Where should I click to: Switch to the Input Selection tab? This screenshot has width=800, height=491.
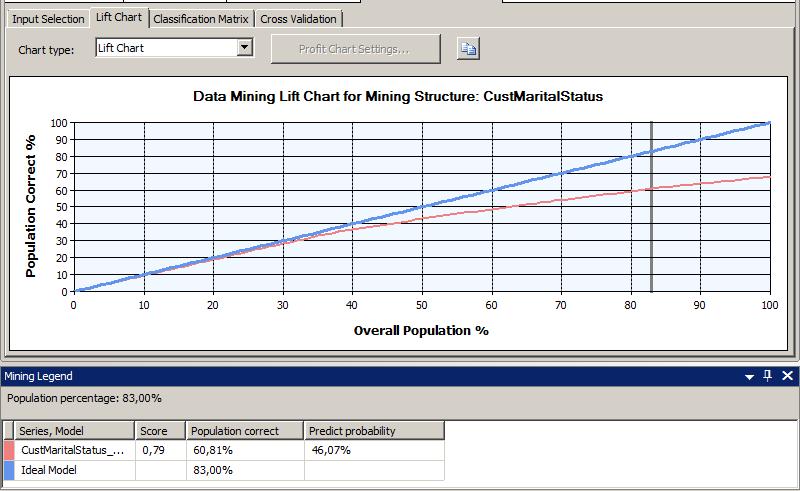tap(48, 19)
